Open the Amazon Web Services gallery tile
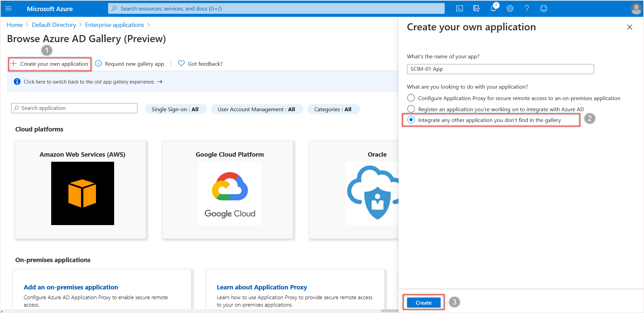The image size is (644, 313). [x=81, y=190]
